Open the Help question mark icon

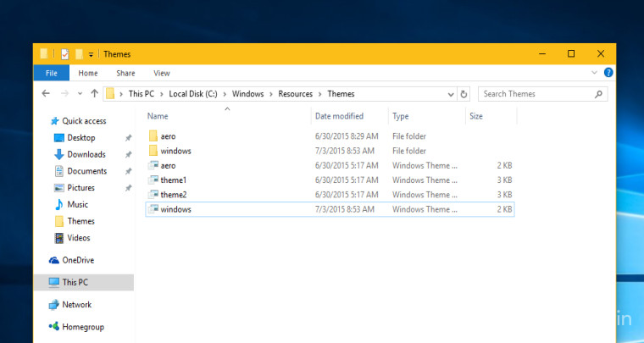tap(608, 73)
